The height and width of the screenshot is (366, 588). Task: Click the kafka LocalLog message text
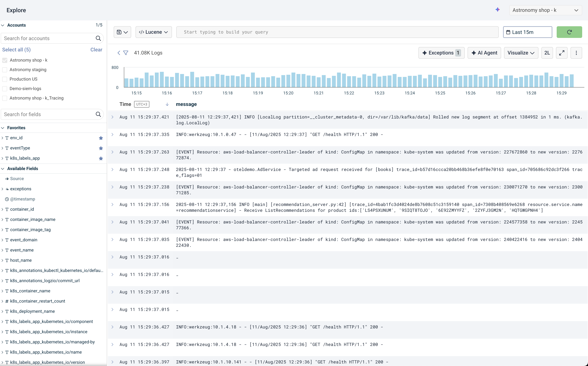point(379,120)
